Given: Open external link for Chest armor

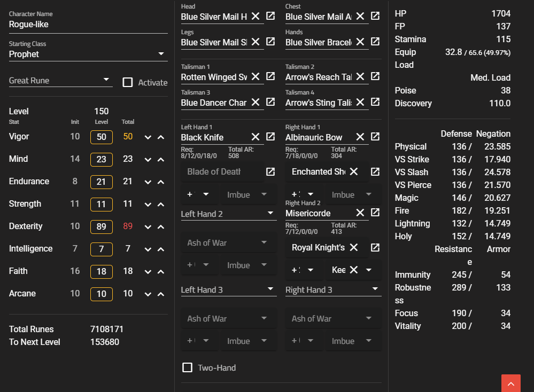Looking at the screenshot, I should [x=375, y=16].
